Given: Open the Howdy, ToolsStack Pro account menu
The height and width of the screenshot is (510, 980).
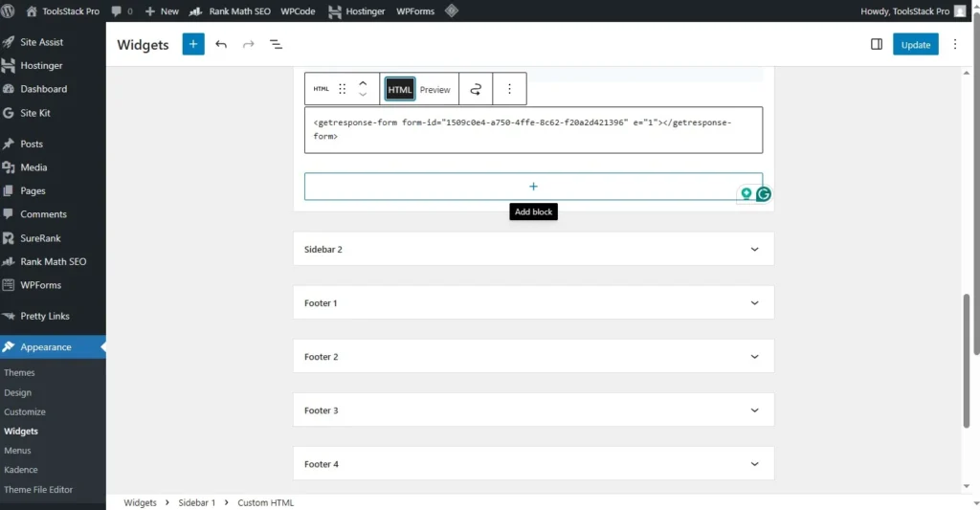Looking at the screenshot, I should 913,11.
